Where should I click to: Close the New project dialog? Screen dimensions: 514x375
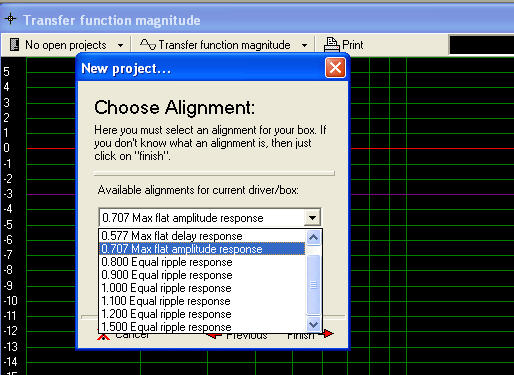pyautogui.click(x=335, y=68)
